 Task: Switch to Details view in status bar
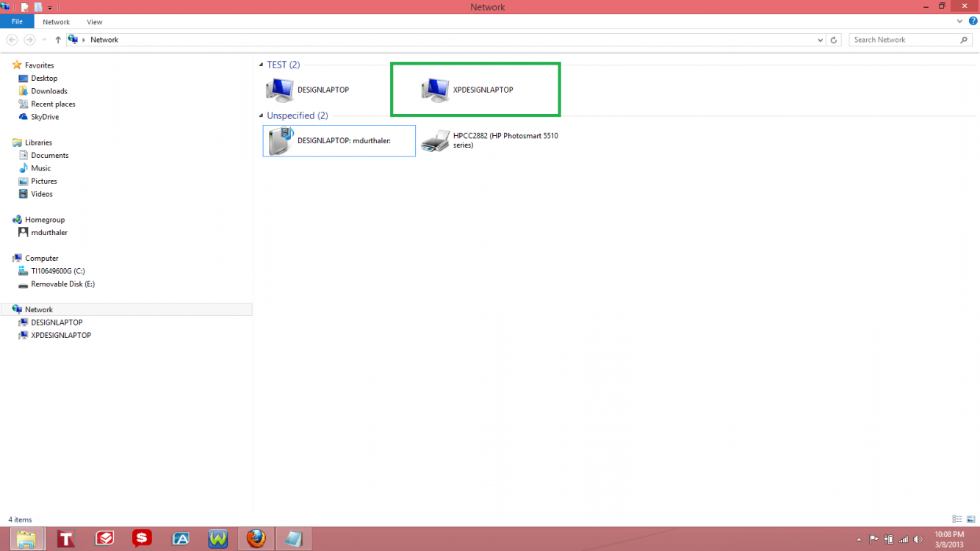pyautogui.click(x=957, y=519)
